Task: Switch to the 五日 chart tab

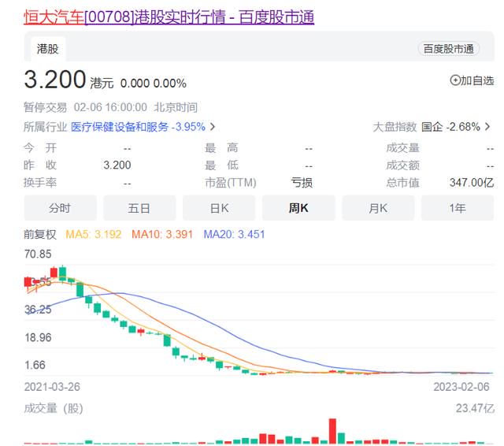Action: click(x=139, y=208)
